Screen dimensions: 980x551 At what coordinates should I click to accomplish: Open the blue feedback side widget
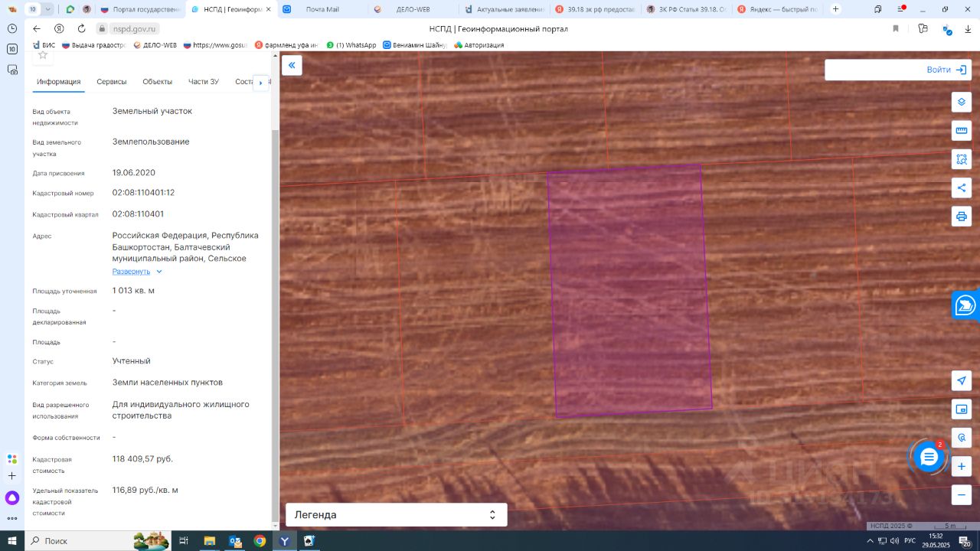click(965, 305)
